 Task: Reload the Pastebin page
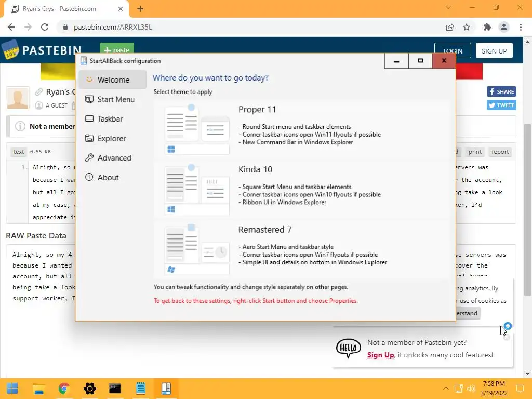(45, 27)
